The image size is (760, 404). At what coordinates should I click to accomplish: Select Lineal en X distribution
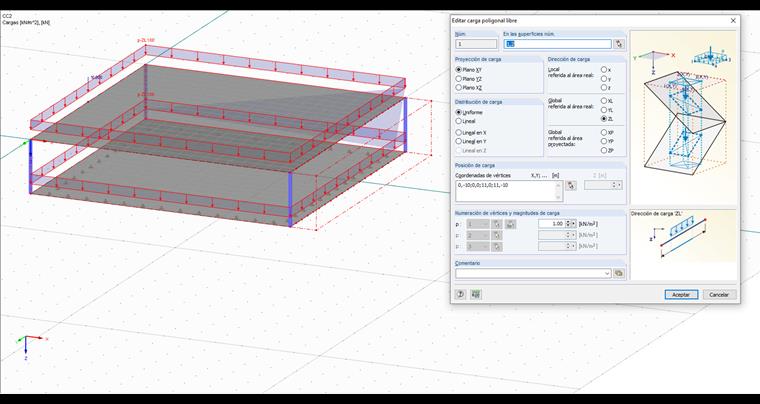click(x=459, y=132)
